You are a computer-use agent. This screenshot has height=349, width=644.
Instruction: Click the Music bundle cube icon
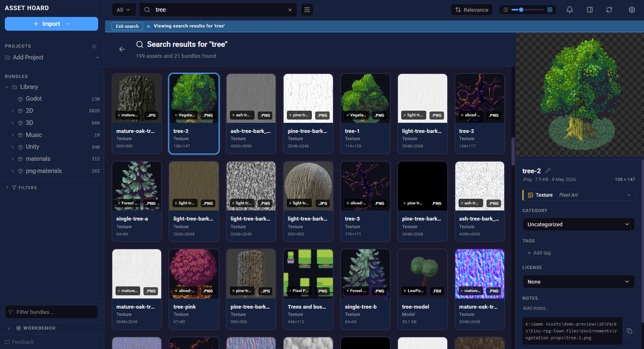tap(20, 135)
